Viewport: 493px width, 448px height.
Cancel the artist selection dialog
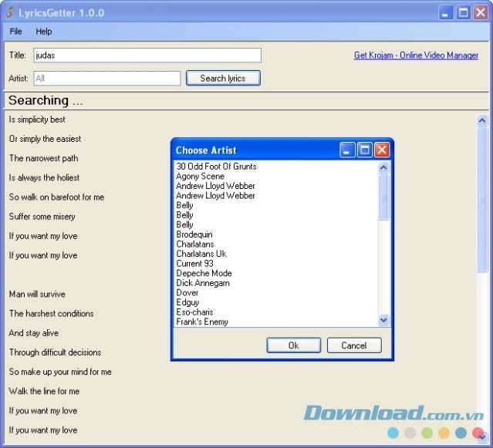click(x=354, y=345)
